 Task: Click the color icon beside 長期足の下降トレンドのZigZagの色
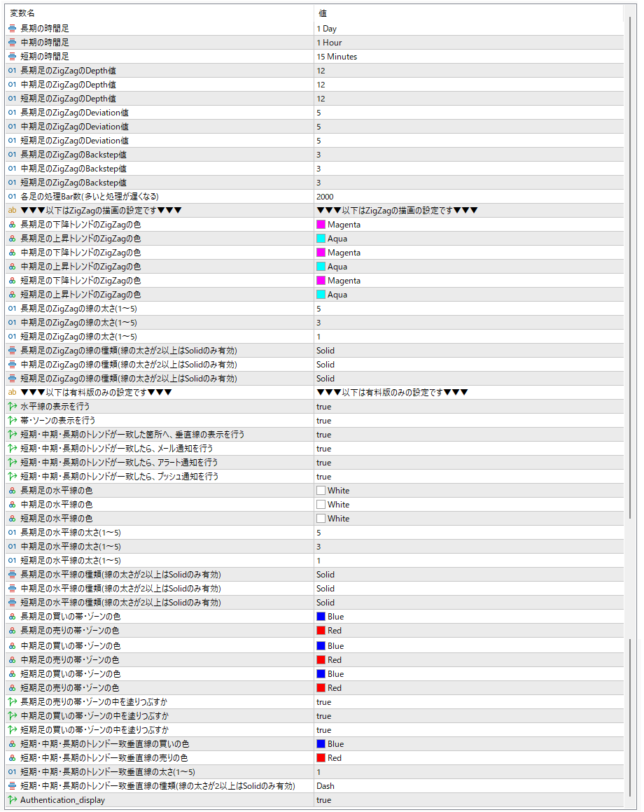pyautogui.click(x=13, y=224)
